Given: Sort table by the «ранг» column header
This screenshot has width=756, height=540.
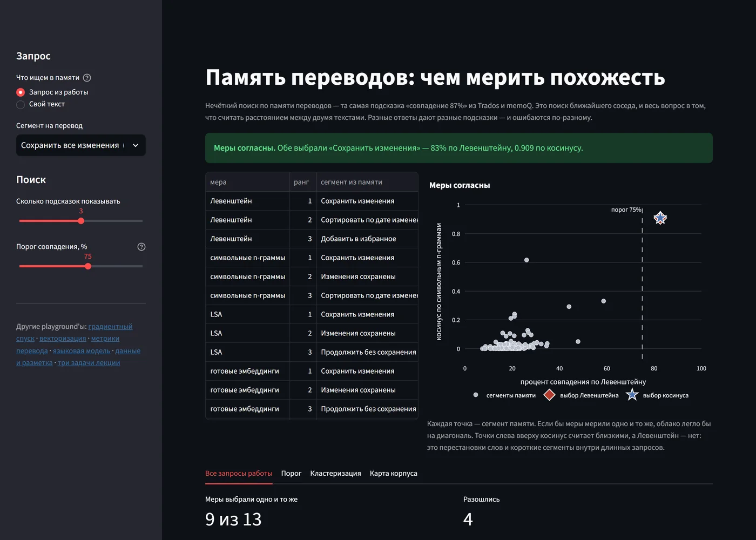Looking at the screenshot, I should [302, 182].
